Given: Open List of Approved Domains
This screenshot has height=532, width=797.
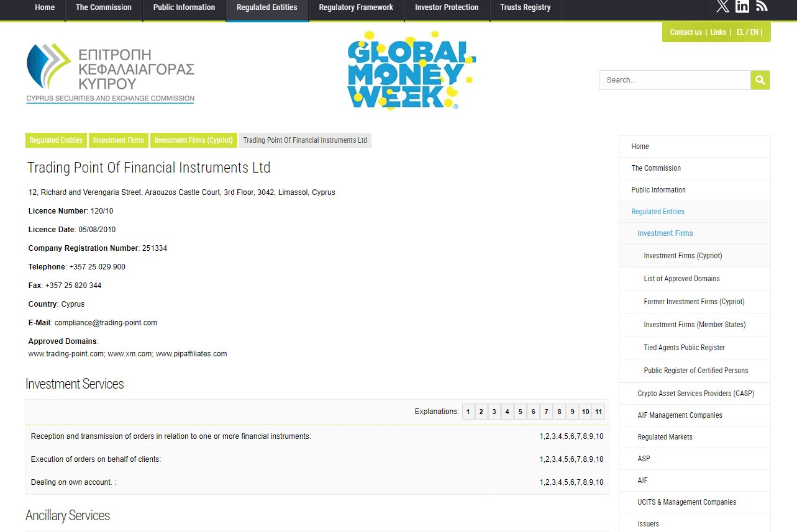Looking at the screenshot, I should [x=695, y=279].
